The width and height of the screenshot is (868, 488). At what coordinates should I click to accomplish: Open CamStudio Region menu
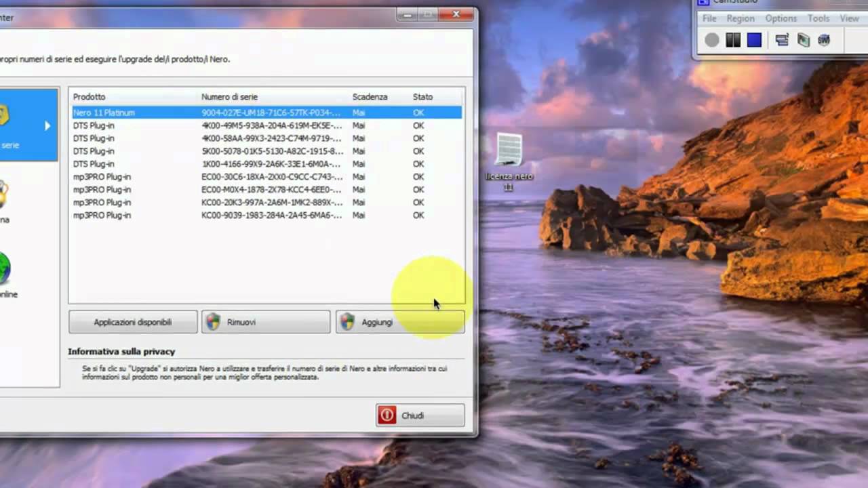(741, 18)
